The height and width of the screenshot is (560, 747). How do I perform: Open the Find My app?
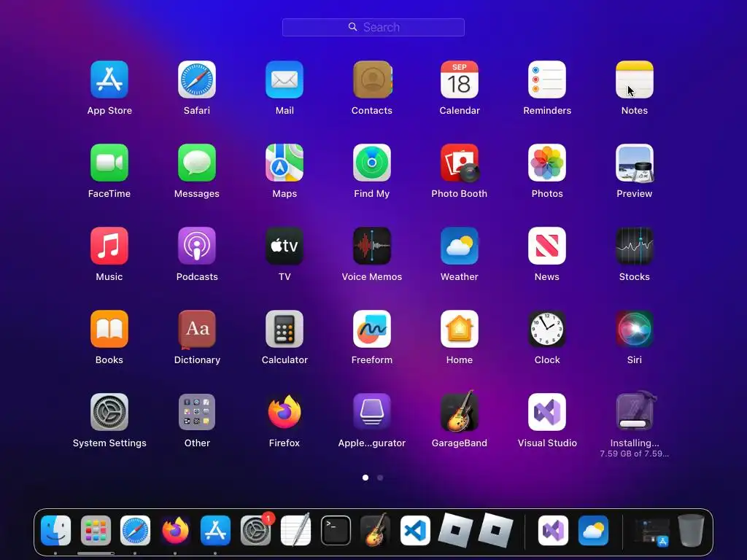point(372,163)
